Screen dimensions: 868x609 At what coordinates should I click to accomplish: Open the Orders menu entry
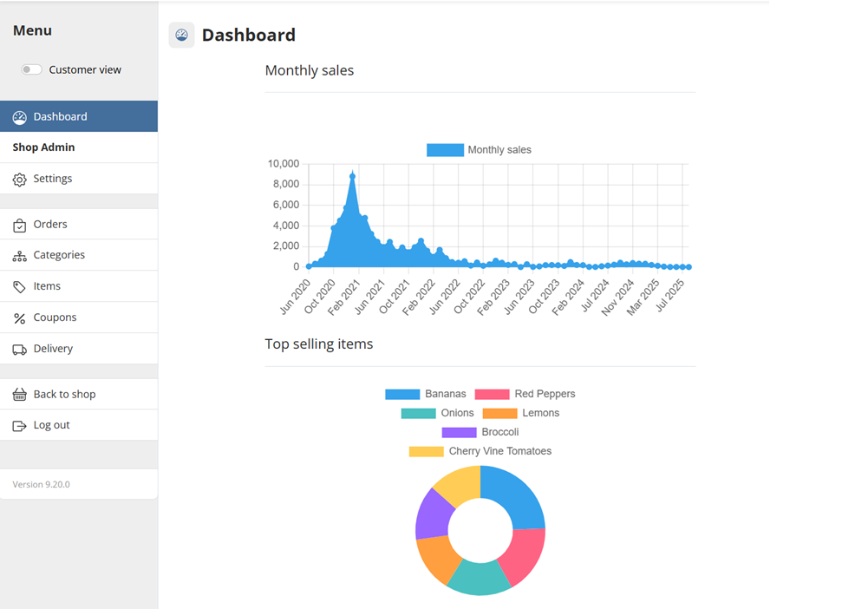50,225
